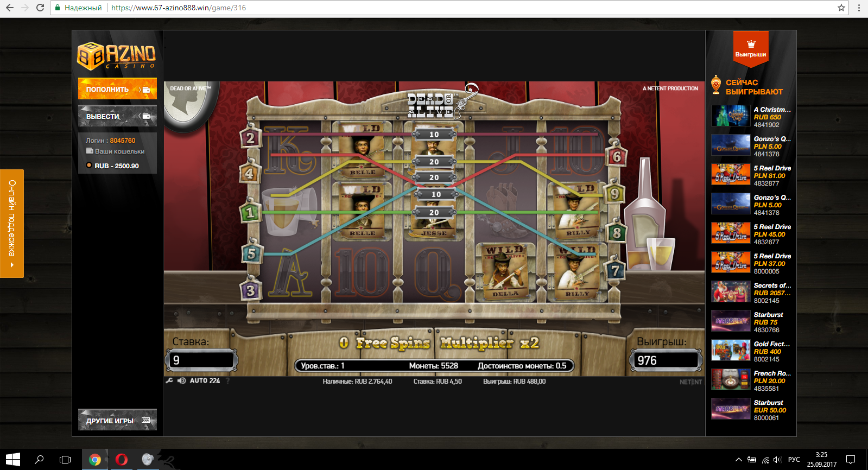Click the ПОПОЛНИТЬ deposit button
Image resolution: width=868 pixels, height=470 pixels.
point(117,89)
